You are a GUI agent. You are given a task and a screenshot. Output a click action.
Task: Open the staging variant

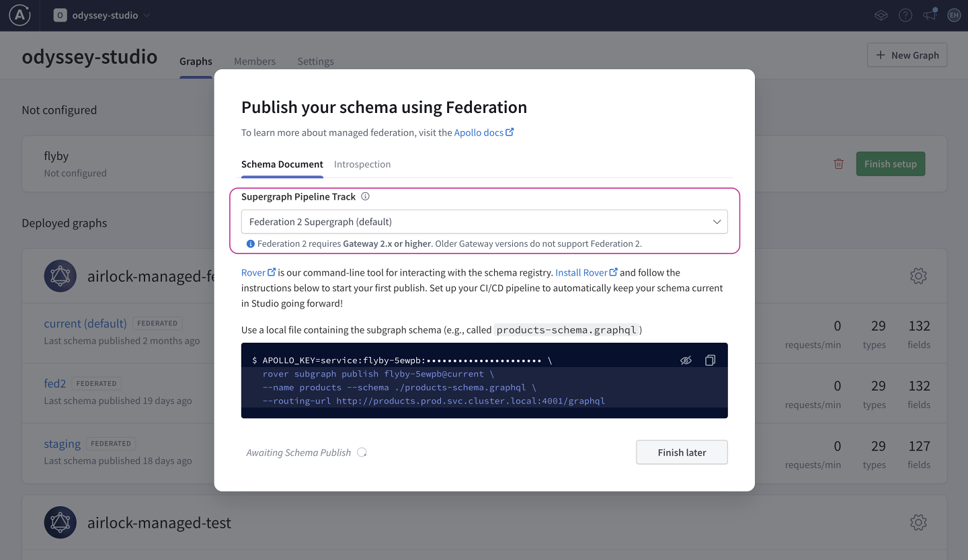(63, 444)
